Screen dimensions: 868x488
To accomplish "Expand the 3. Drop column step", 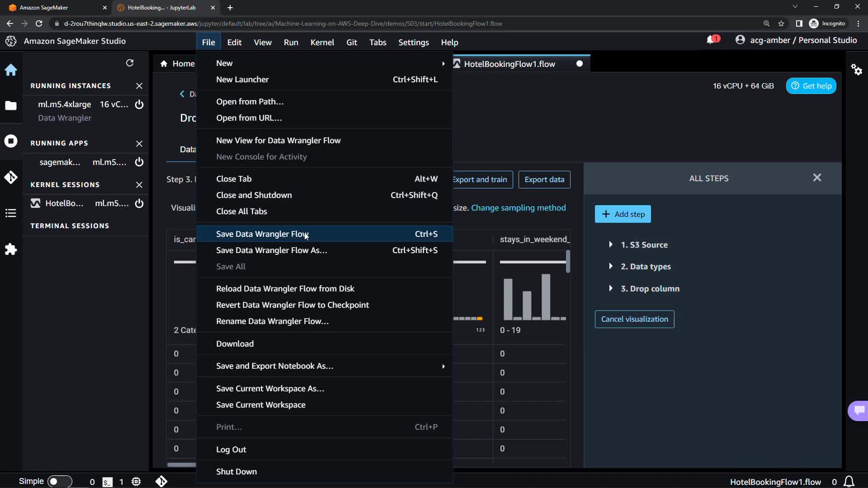I will (611, 288).
